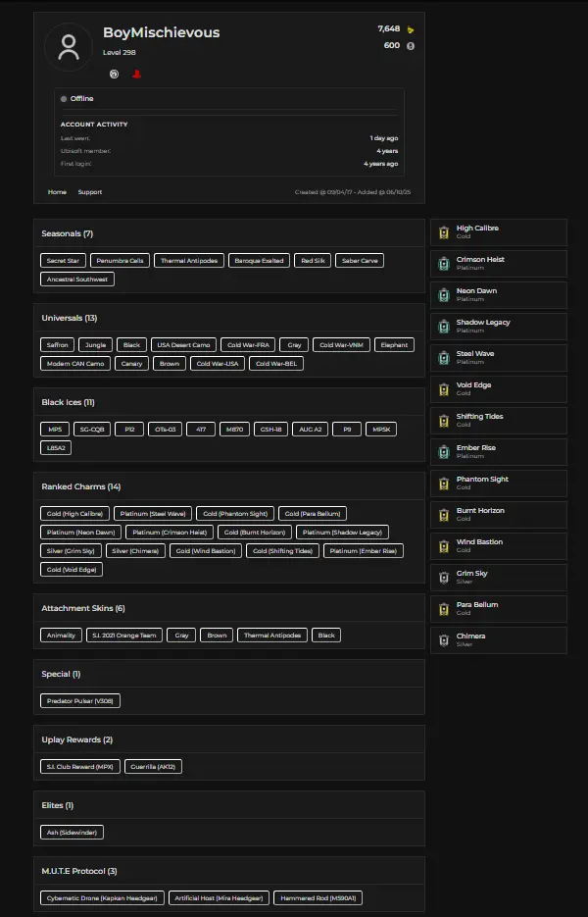The image size is (588, 917).
Task: Click the Saffron universal skin tag
Action: point(57,345)
